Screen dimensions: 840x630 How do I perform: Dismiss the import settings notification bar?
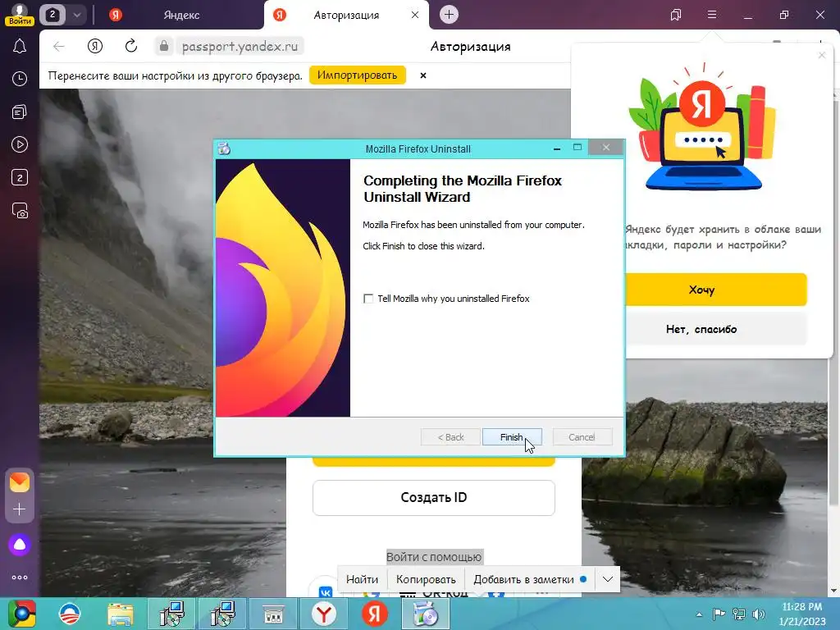pyautogui.click(x=423, y=75)
